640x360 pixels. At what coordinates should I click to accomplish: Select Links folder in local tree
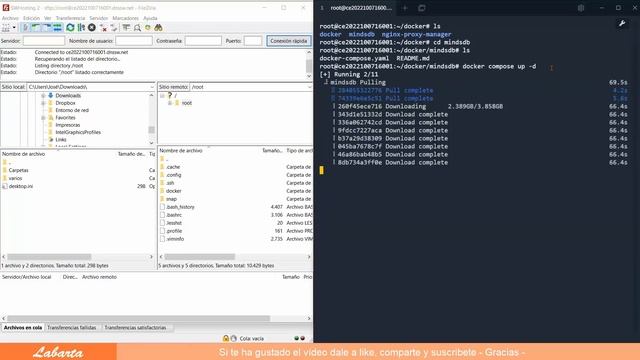pos(61,140)
